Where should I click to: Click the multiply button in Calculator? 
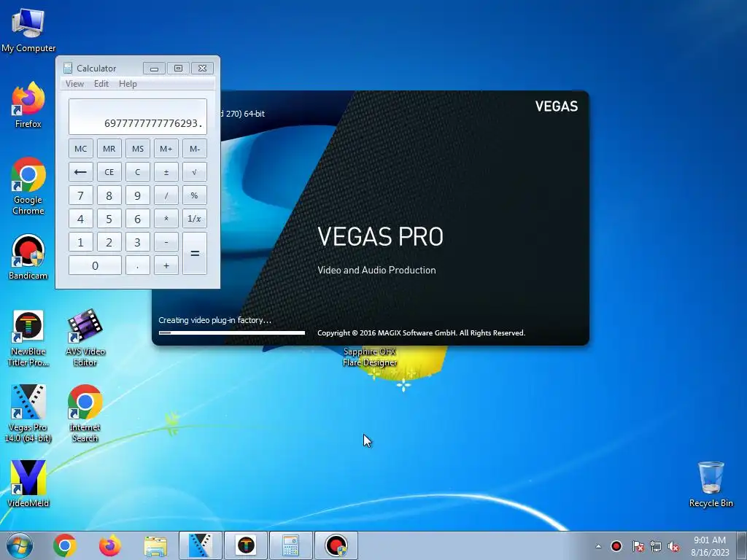(166, 219)
